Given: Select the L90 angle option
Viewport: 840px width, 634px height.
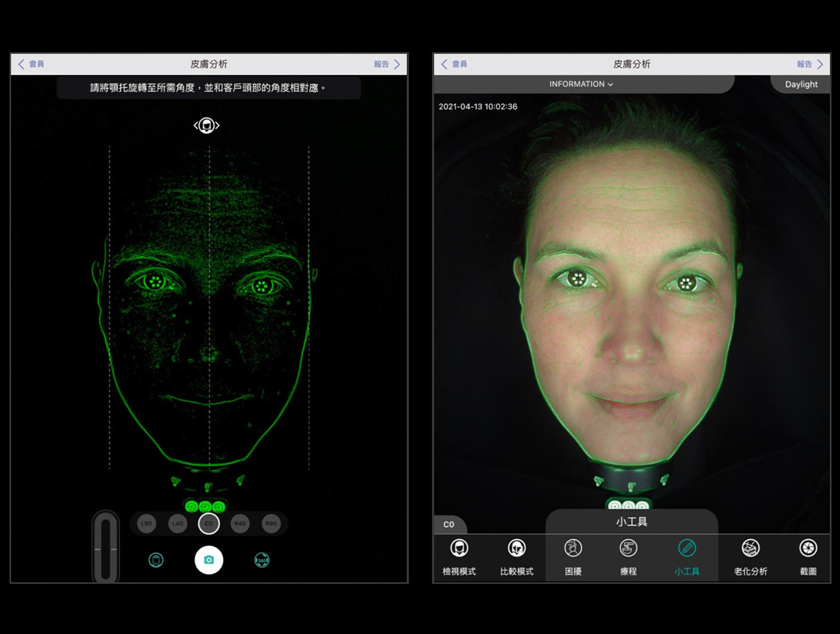Looking at the screenshot, I should [x=147, y=524].
